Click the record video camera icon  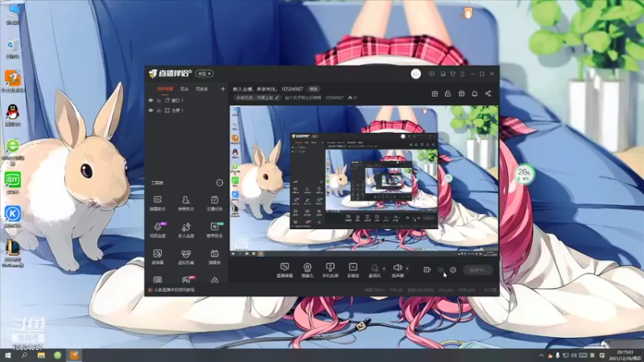tap(427, 269)
